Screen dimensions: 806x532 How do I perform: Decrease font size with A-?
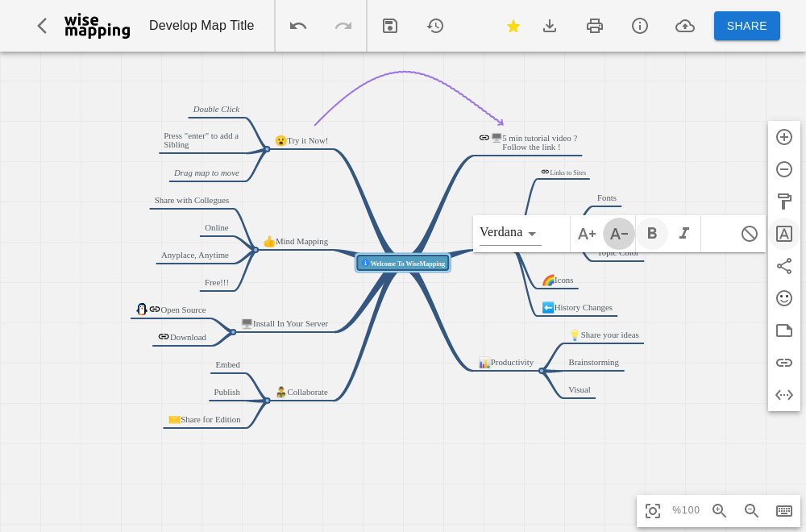point(619,234)
